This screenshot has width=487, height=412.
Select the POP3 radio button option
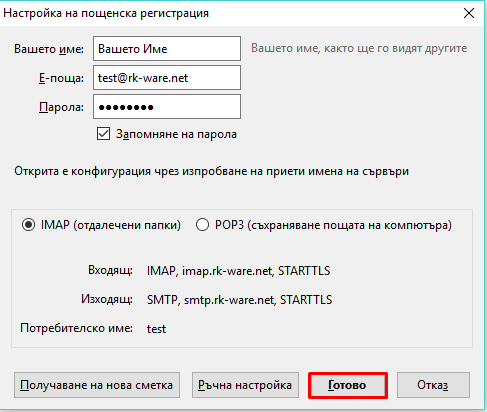(x=202, y=225)
